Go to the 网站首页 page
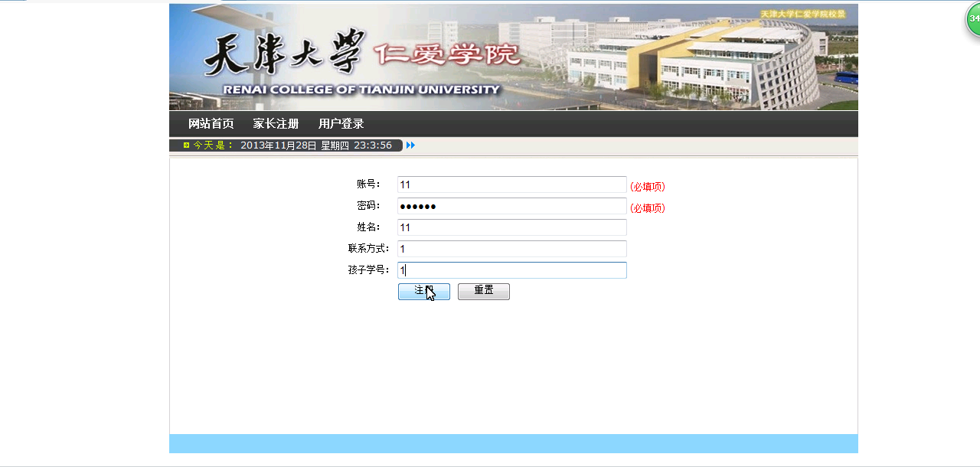 [x=211, y=124]
